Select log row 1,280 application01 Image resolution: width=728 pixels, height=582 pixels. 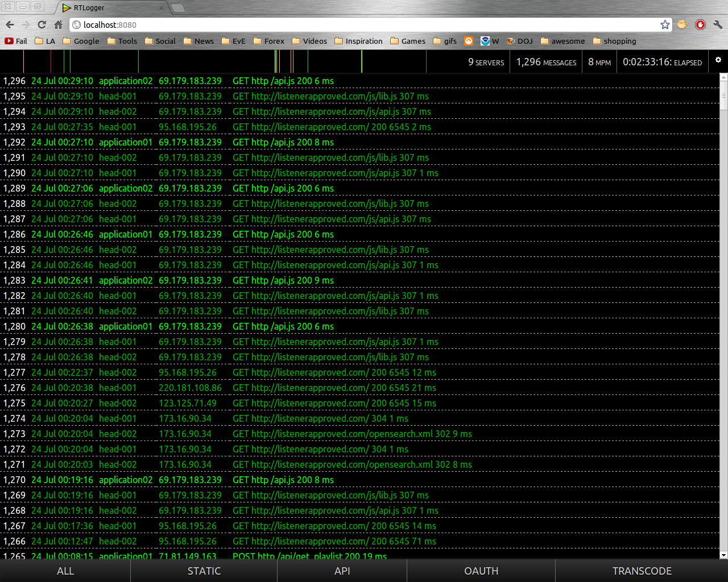pyautogui.click(x=359, y=326)
